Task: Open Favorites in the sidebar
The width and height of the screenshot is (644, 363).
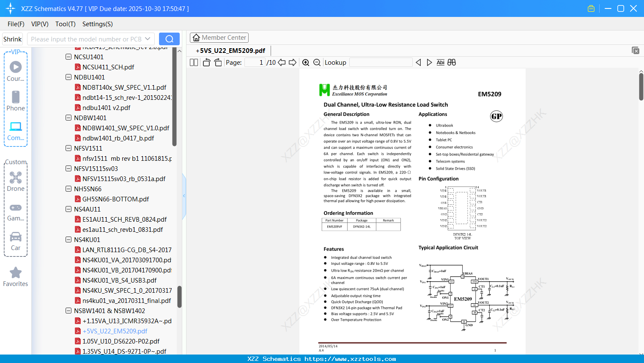Action: 16,277
